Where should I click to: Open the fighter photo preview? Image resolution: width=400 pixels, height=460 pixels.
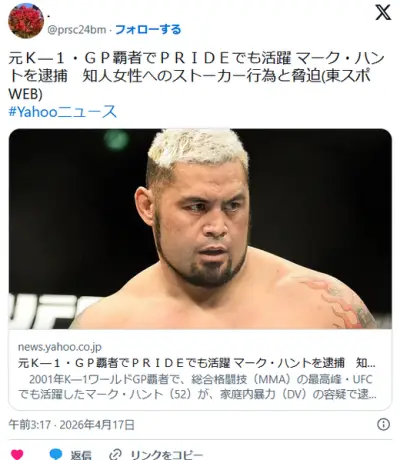(x=200, y=229)
